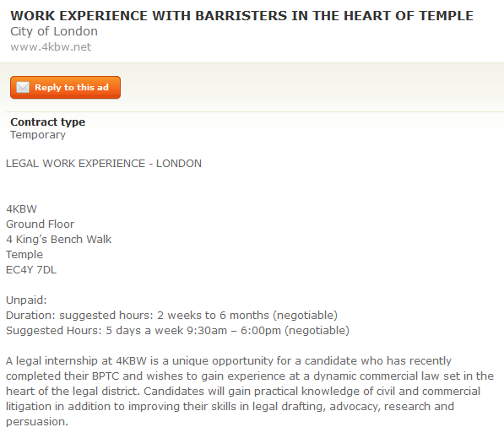Click the 'LEGAL WORK EXPERIENCE - LONDON' line
The image size is (504, 438).
click(104, 164)
